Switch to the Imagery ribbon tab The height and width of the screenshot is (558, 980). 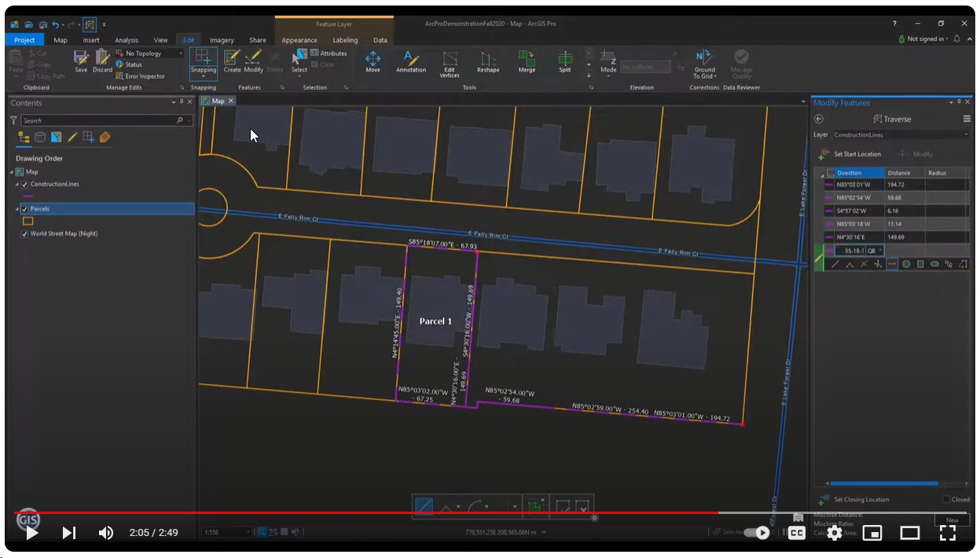click(222, 40)
